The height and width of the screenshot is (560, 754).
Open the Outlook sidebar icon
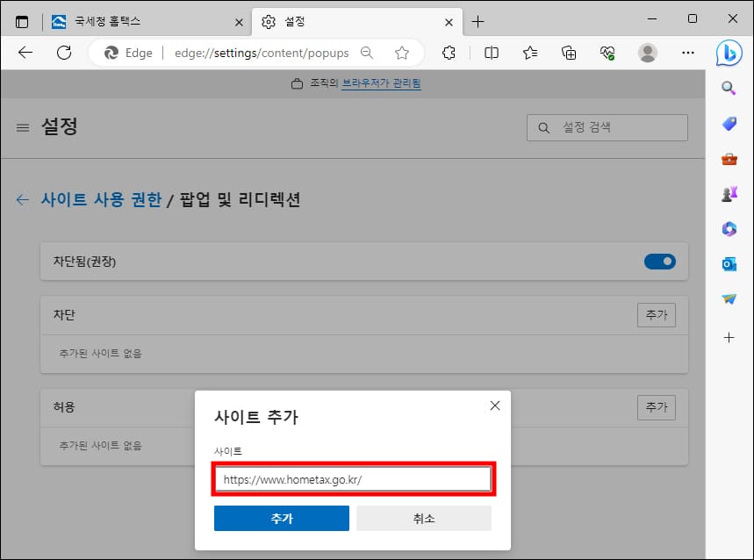point(729,263)
